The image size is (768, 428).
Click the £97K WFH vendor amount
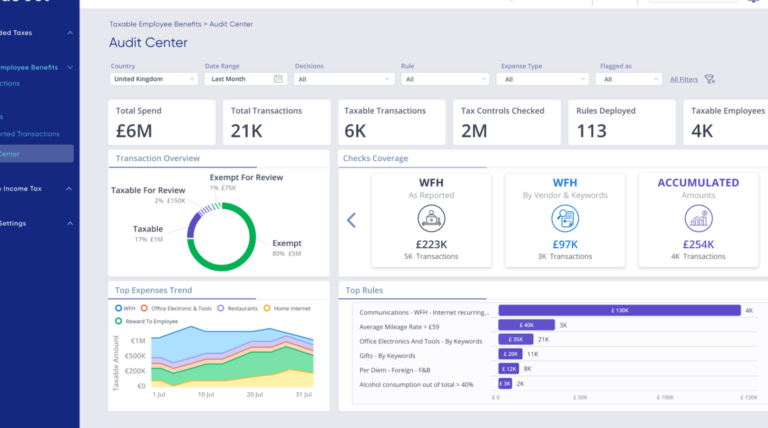[x=565, y=244]
